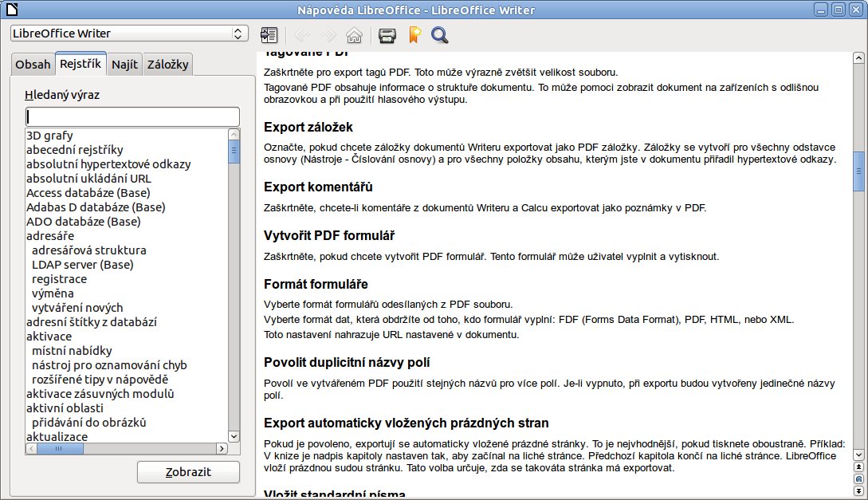
Task: Click the 'Vytvořit PDF formulář' heading
Action: point(329,236)
